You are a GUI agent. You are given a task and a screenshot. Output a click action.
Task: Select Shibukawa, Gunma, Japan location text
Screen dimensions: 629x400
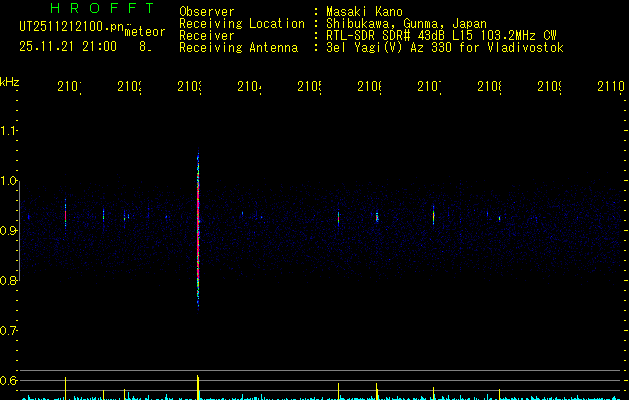[x=406, y=24]
